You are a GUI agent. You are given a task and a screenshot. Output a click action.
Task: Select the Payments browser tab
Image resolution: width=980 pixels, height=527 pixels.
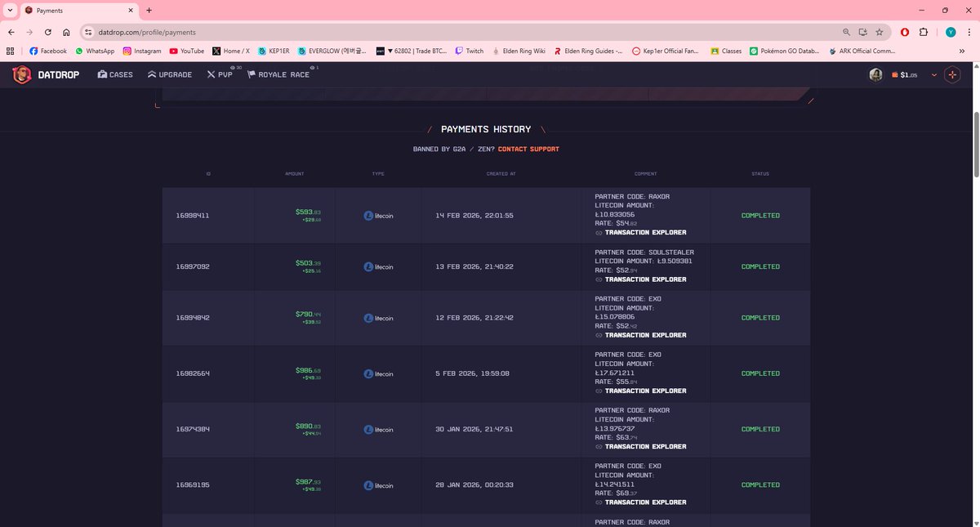[80, 11]
